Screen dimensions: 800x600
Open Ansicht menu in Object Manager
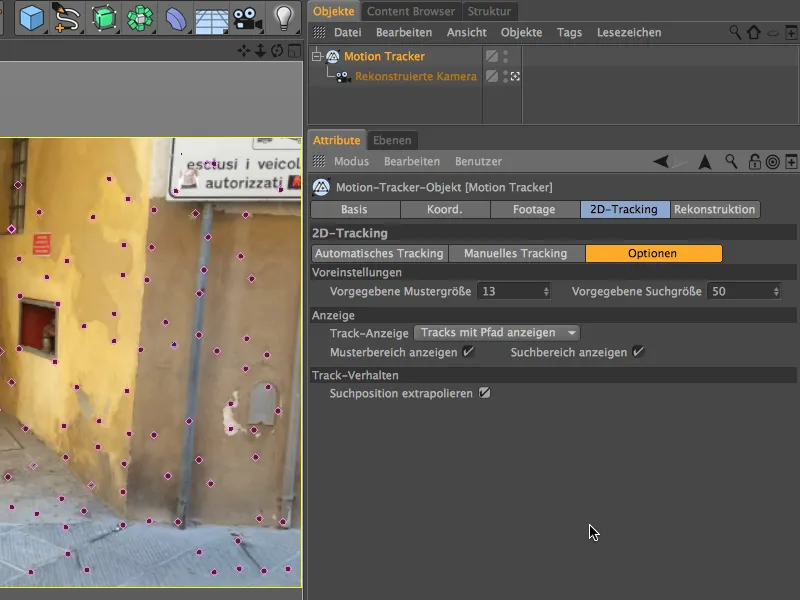(x=466, y=33)
